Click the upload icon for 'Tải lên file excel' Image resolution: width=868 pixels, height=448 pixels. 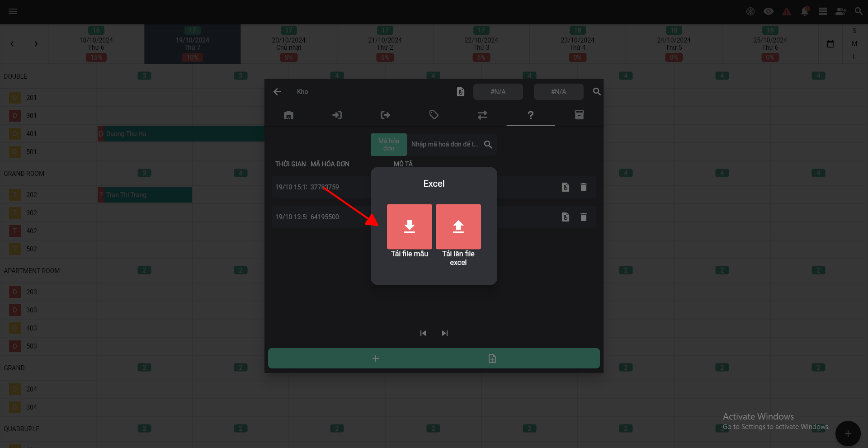[458, 226]
